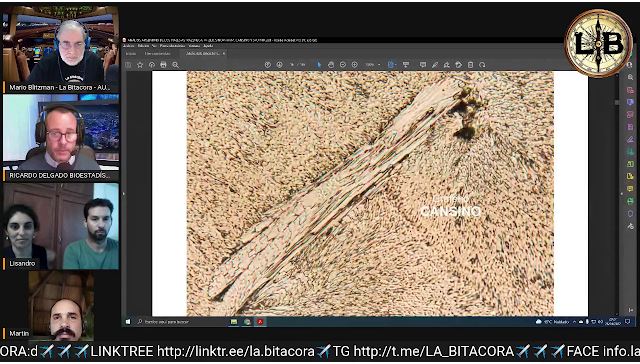Open the Ver menu

[x=154, y=46]
